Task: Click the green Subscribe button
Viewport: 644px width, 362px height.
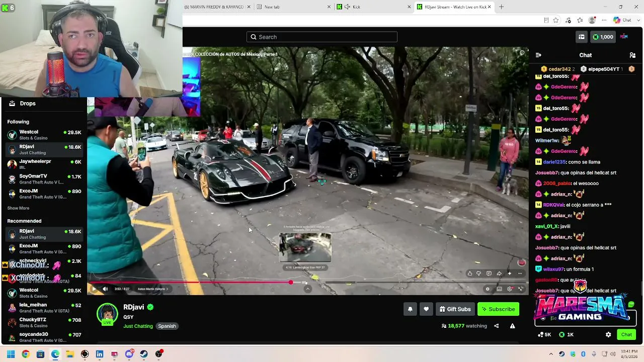Action: [498, 309]
